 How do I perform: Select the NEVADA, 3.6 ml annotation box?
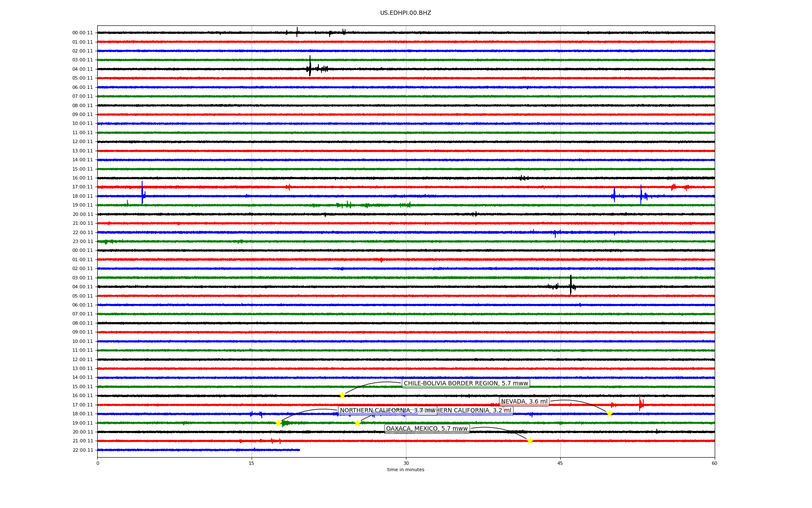(x=524, y=401)
